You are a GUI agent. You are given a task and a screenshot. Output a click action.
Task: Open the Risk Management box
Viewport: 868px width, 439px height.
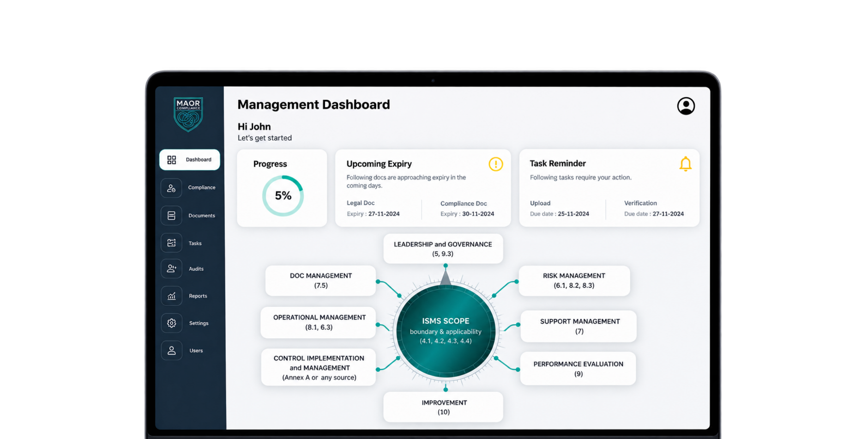[x=574, y=280]
